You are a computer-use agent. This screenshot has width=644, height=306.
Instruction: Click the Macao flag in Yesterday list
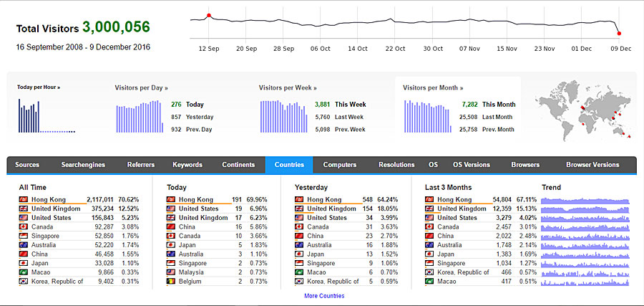coord(299,272)
